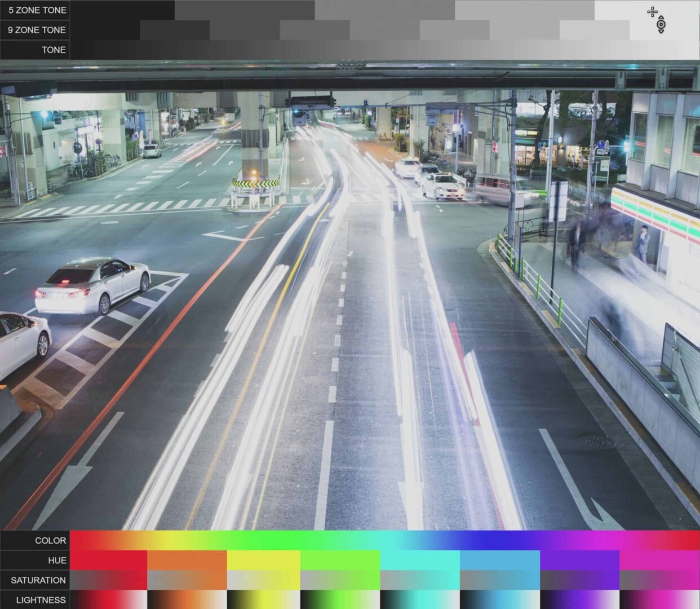700x609 pixels.
Task: Click the orange SATURATION gradient swatch
Action: pos(187,580)
